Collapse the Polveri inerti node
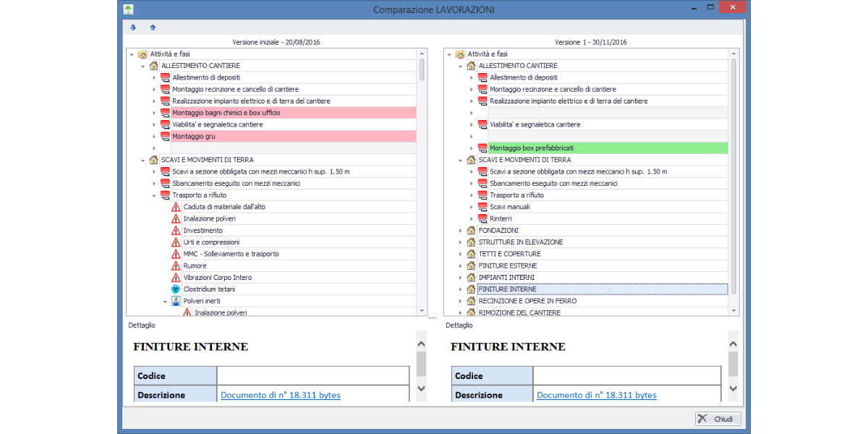Viewport: 868px width, 434px height. click(165, 301)
